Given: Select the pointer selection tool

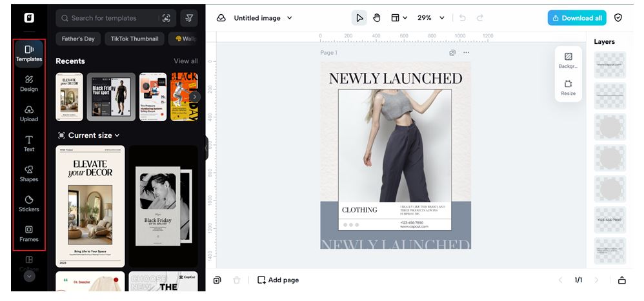Looking at the screenshot, I should 359,18.
